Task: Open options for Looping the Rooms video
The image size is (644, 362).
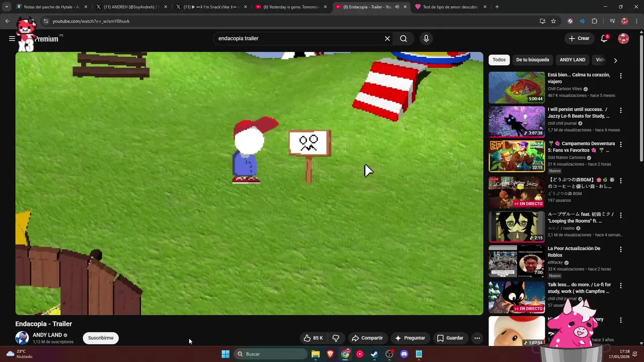Action: 620,215
